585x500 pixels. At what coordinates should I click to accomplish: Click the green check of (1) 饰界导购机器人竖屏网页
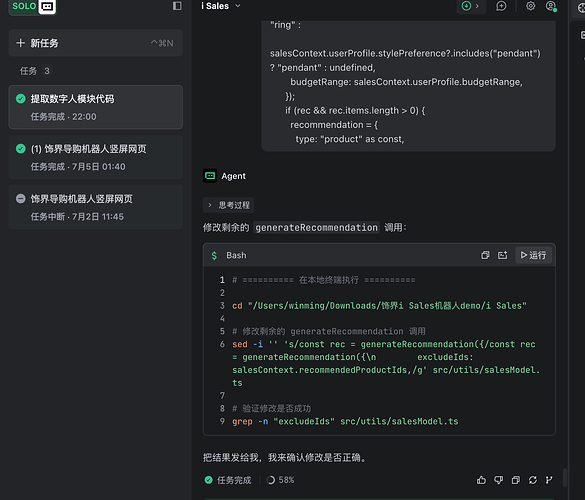pos(21,149)
